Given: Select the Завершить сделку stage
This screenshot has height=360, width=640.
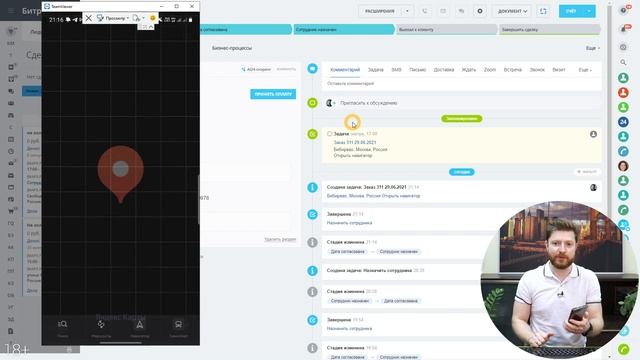Looking at the screenshot, I should point(550,29).
